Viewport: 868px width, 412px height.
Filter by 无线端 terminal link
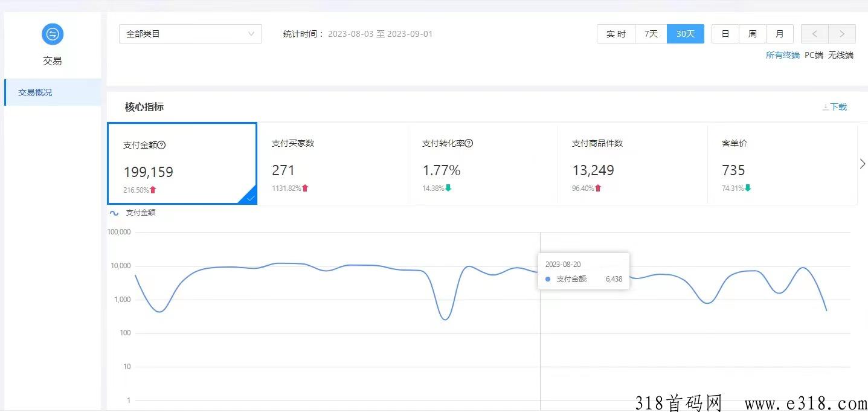point(840,55)
